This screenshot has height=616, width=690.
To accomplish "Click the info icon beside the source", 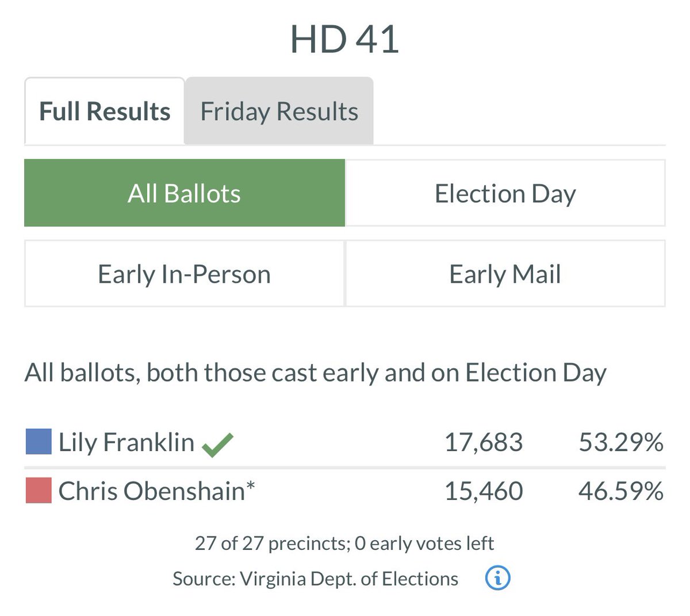I will (497, 578).
